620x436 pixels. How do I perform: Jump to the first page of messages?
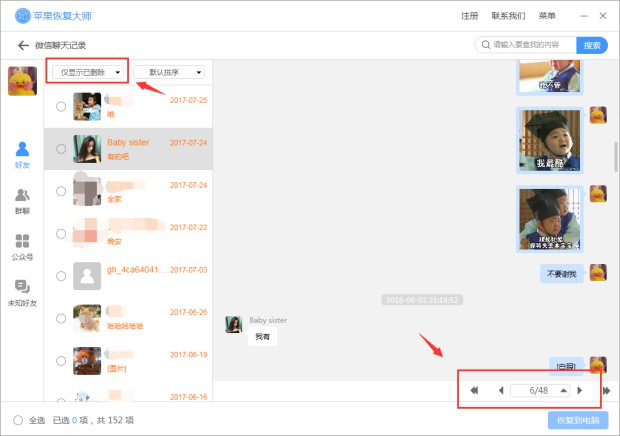click(474, 390)
